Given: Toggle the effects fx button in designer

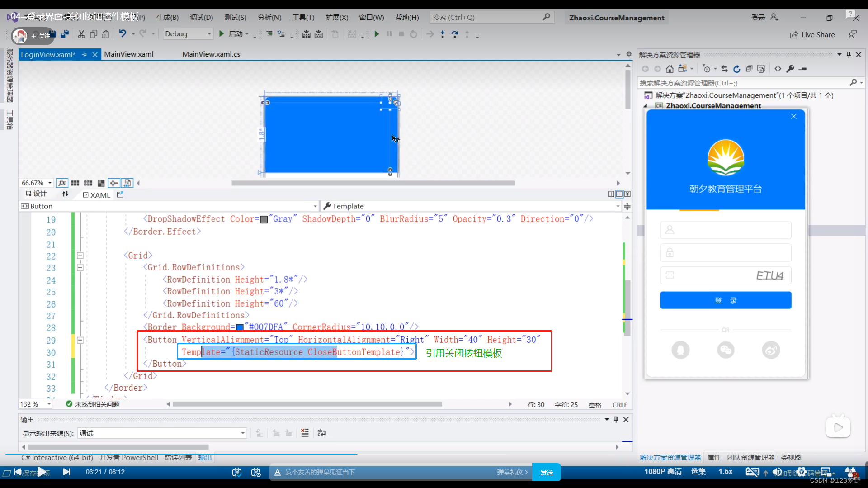Looking at the screenshot, I should 62,183.
